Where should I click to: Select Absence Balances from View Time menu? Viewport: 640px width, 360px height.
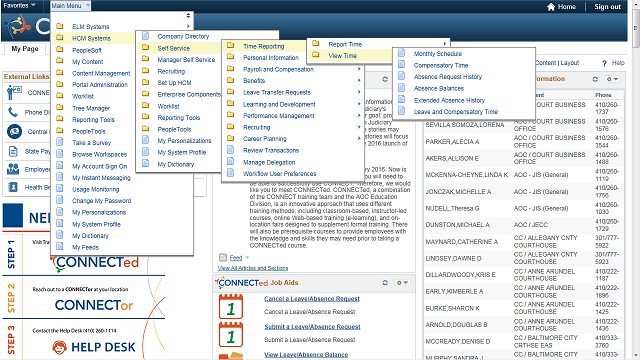439,88
